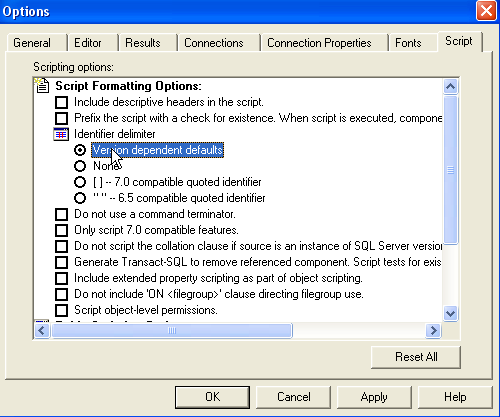This screenshot has width=500, height=417.
Task: Switch to the Fonts tab
Action: [413, 43]
